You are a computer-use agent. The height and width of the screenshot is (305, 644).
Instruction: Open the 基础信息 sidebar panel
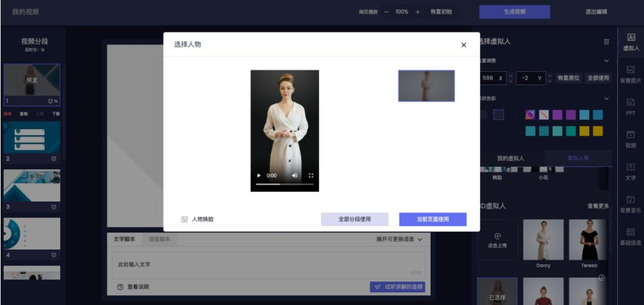631,237
